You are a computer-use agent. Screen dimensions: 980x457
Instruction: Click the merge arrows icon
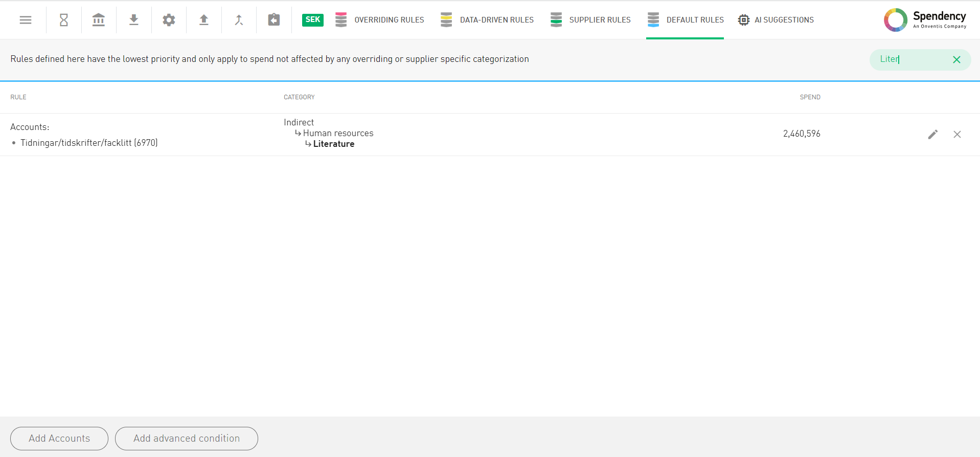click(x=239, y=20)
